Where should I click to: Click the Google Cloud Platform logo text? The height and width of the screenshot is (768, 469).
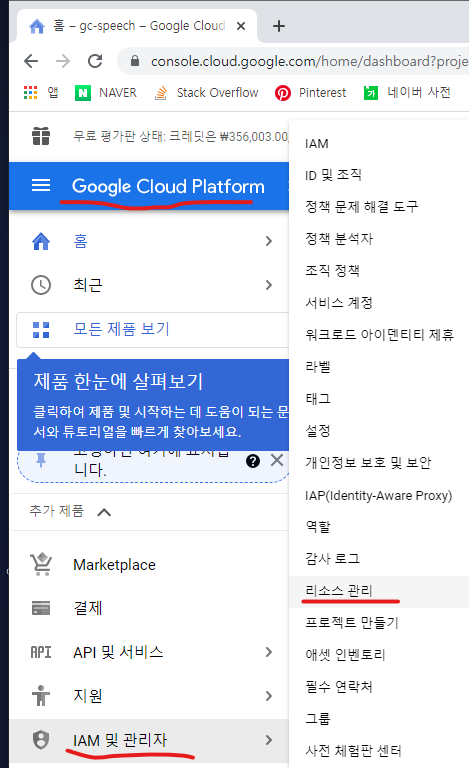(168, 186)
